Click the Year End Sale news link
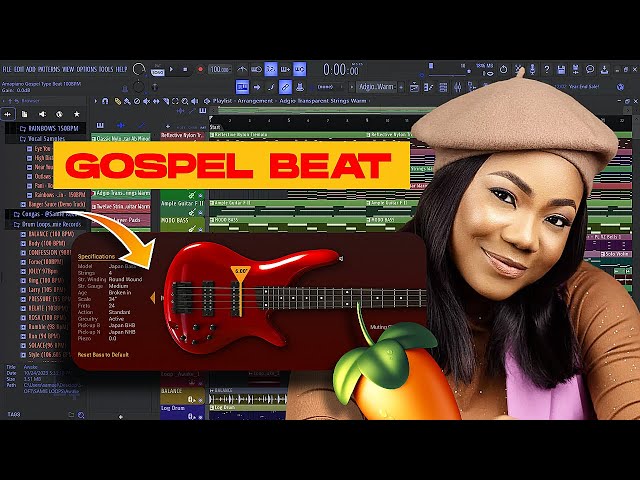The image size is (640, 480). (584, 87)
